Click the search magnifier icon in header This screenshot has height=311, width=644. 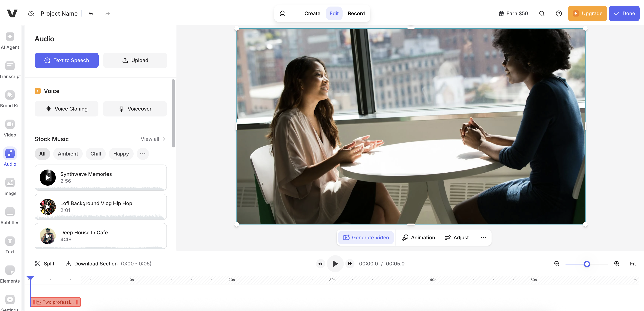point(542,13)
